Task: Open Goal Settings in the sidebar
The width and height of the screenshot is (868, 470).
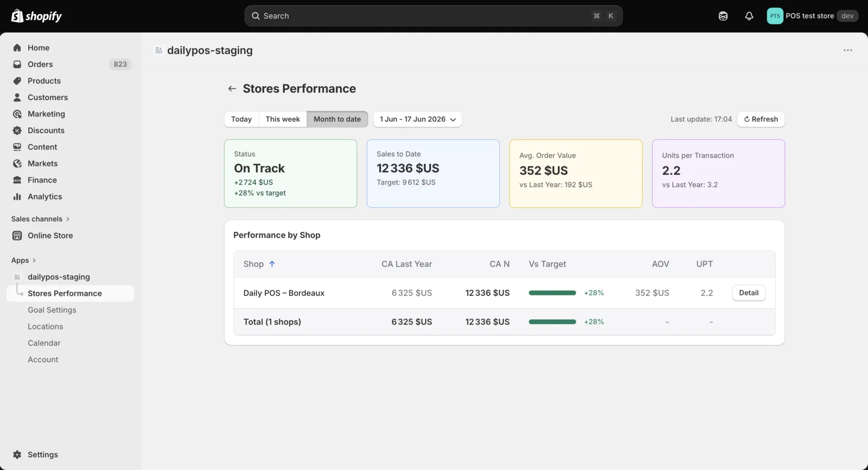Action: coord(52,310)
